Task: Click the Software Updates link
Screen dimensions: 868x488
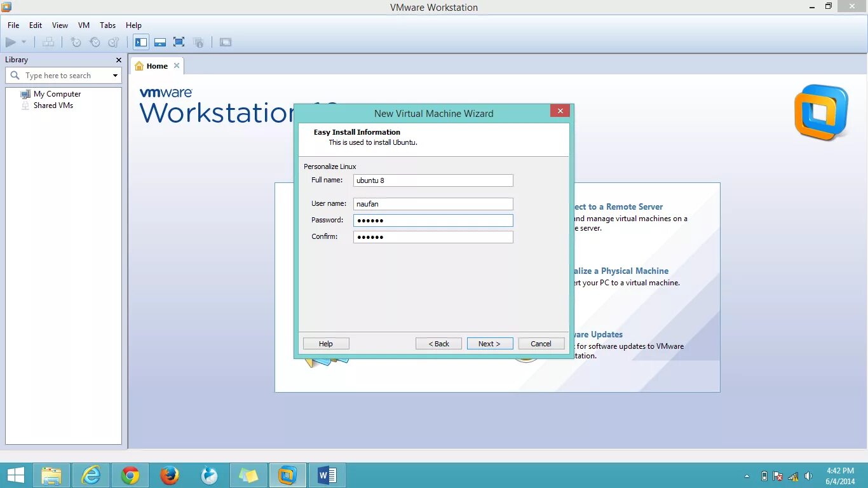Action: 599,334
